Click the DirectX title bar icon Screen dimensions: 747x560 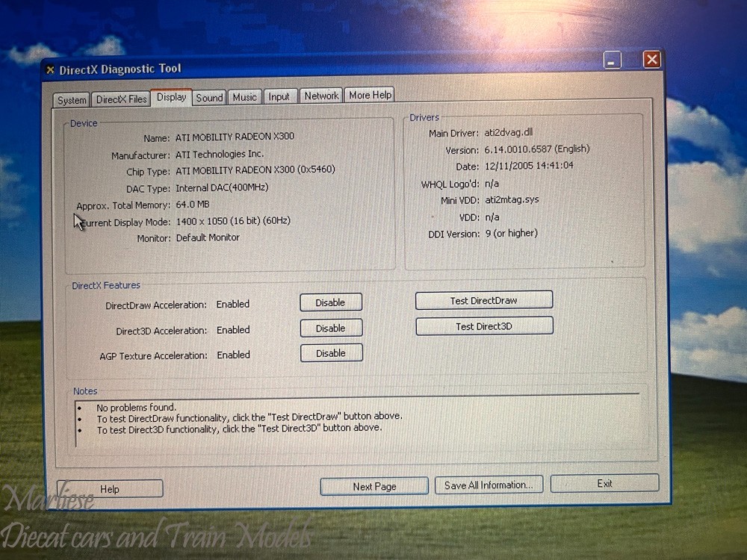50,70
